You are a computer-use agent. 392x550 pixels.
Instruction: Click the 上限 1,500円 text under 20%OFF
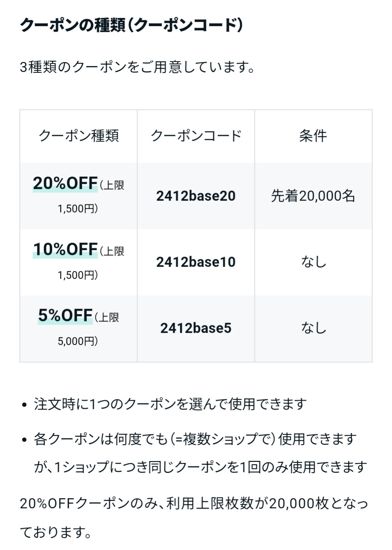91,197
